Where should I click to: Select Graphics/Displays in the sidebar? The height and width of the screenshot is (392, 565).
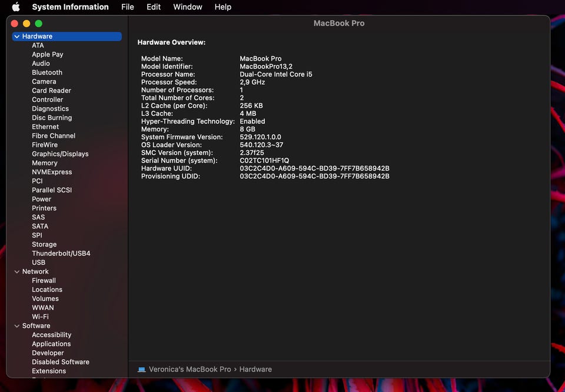click(x=60, y=154)
